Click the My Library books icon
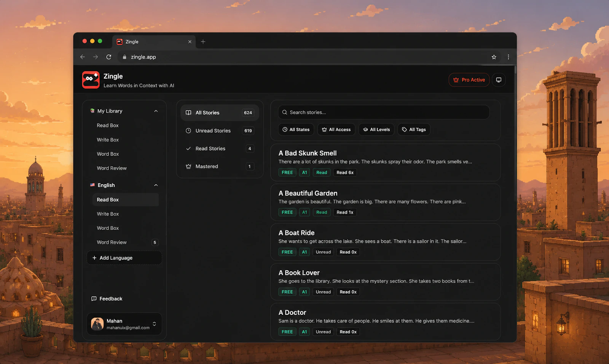Image resolution: width=609 pixels, height=364 pixels. (x=92, y=111)
